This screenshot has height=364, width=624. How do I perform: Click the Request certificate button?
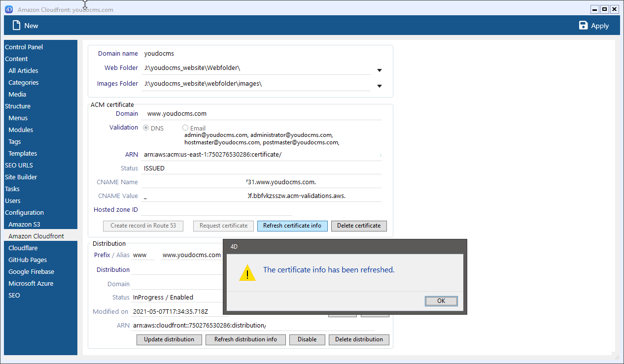pos(223,226)
